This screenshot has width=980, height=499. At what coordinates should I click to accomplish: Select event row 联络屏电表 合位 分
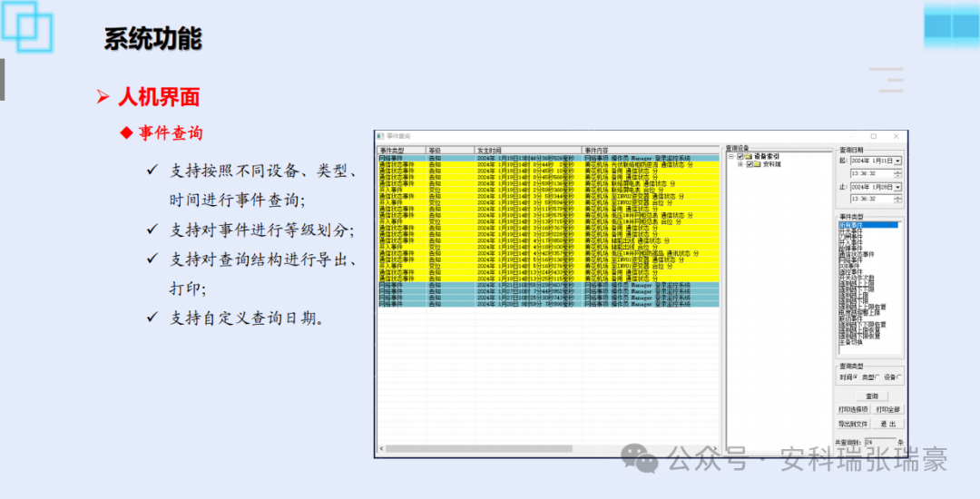point(548,190)
